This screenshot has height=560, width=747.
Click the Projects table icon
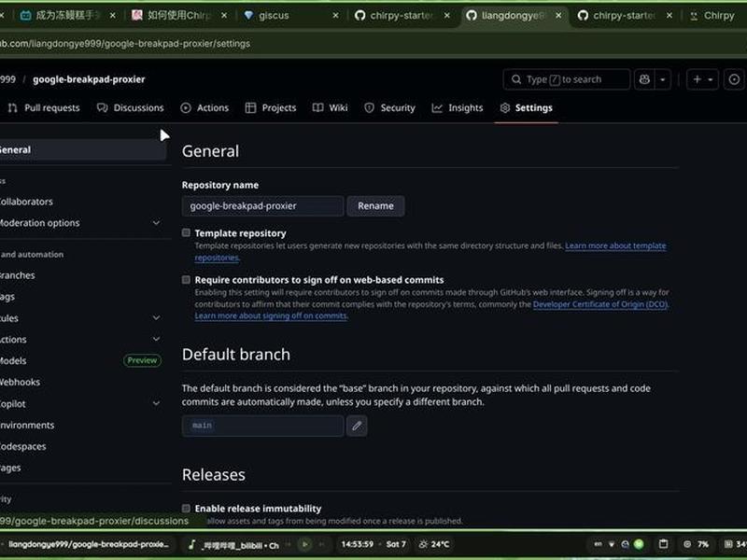coord(250,108)
